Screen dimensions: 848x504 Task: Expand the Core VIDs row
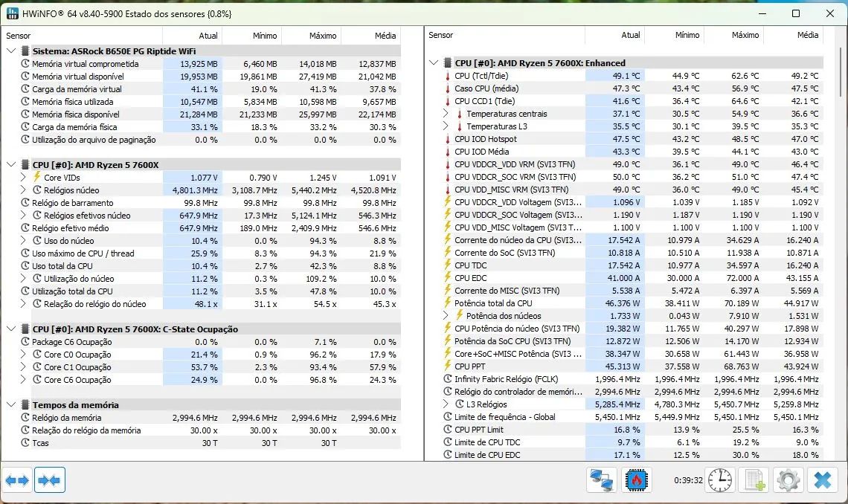(23, 177)
